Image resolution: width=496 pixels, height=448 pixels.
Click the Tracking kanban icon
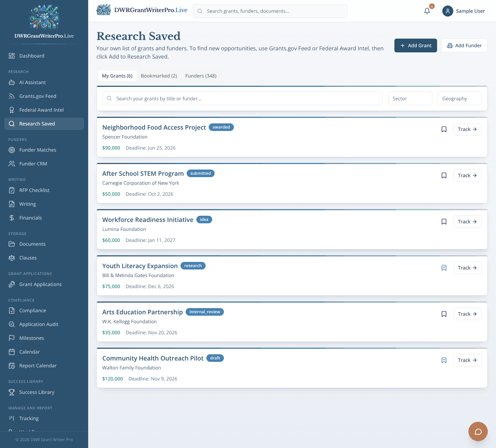[12, 418]
